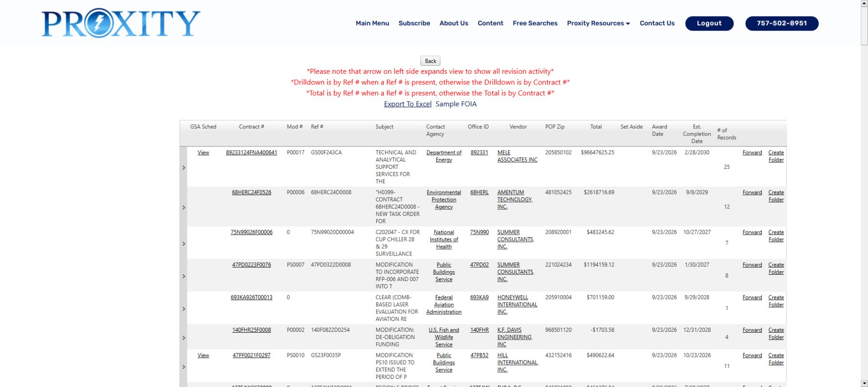Screen dimensions: 868x387
Task: Forward the Mele Associates contract record
Action: [x=752, y=152]
